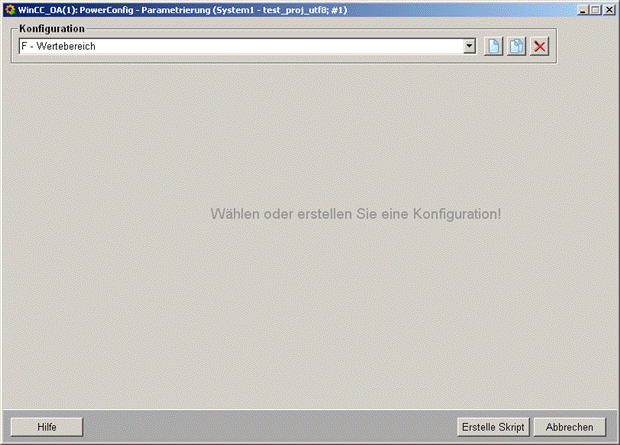Maximize the PowerConfig window
620x445 pixels.
point(595,10)
